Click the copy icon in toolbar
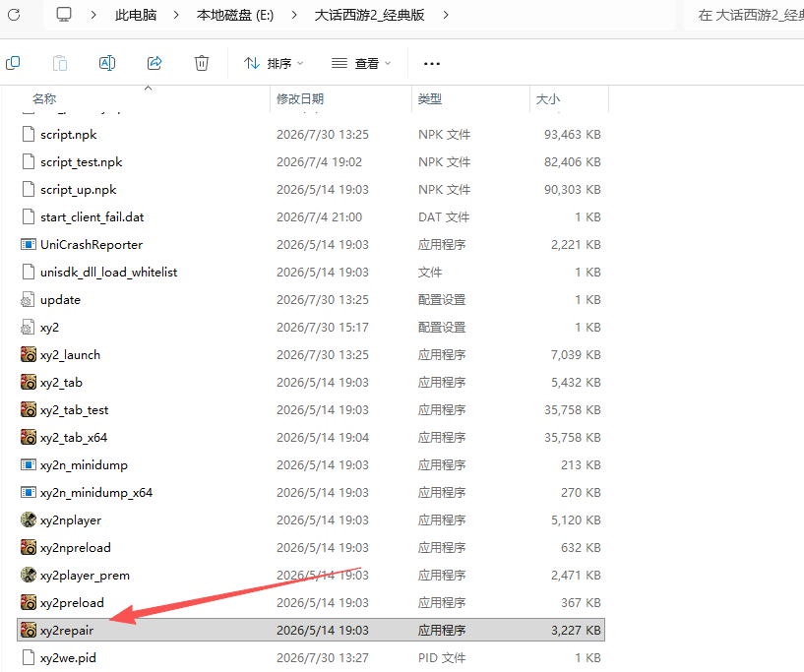This screenshot has width=804, height=672. (13, 63)
